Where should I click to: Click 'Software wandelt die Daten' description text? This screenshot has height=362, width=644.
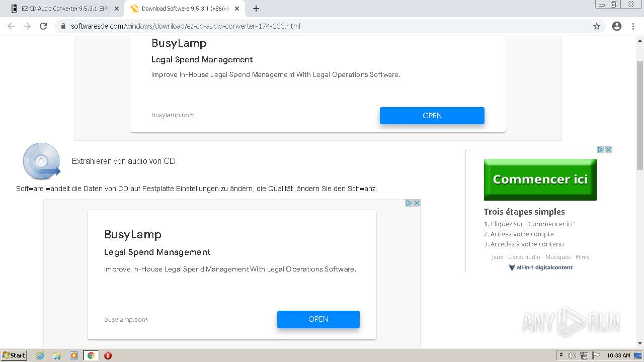coord(197,189)
